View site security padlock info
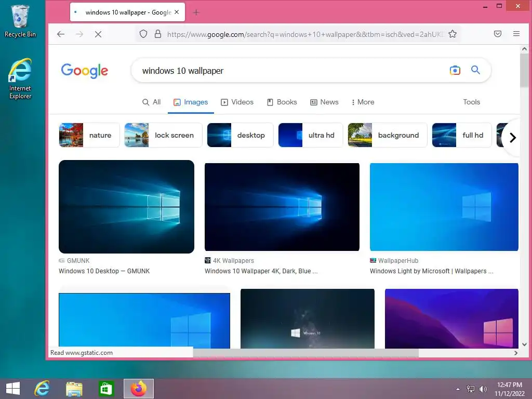 pos(158,34)
